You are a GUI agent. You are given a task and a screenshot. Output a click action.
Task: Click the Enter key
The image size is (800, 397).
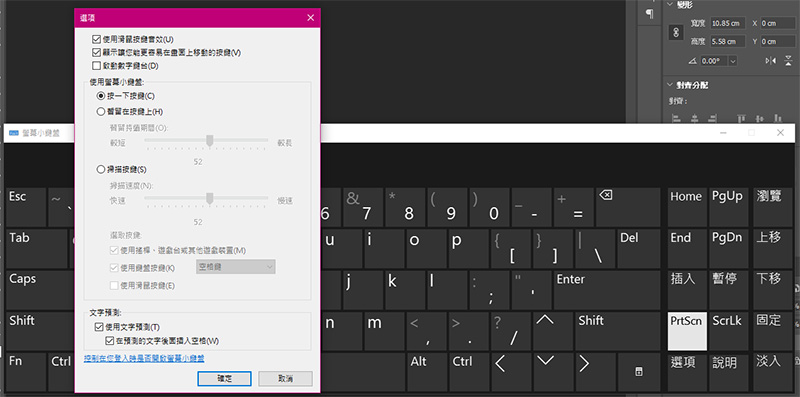tap(607, 290)
